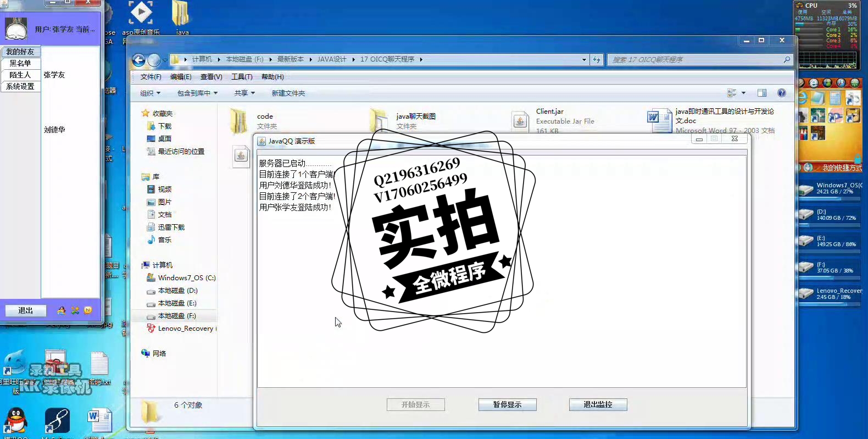Click the 退出监控 button
The width and height of the screenshot is (868, 439).
[598, 404]
